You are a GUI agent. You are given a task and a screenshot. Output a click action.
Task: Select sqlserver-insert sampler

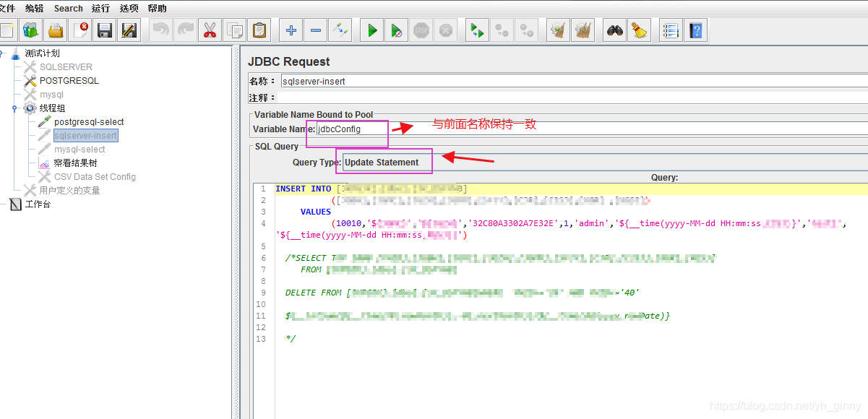[x=85, y=136]
